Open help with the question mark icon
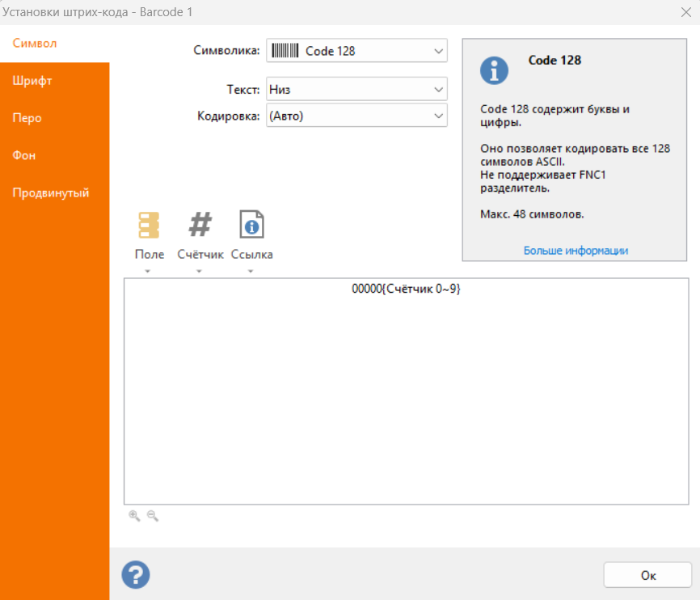The image size is (700, 600). (x=136, y=575)
